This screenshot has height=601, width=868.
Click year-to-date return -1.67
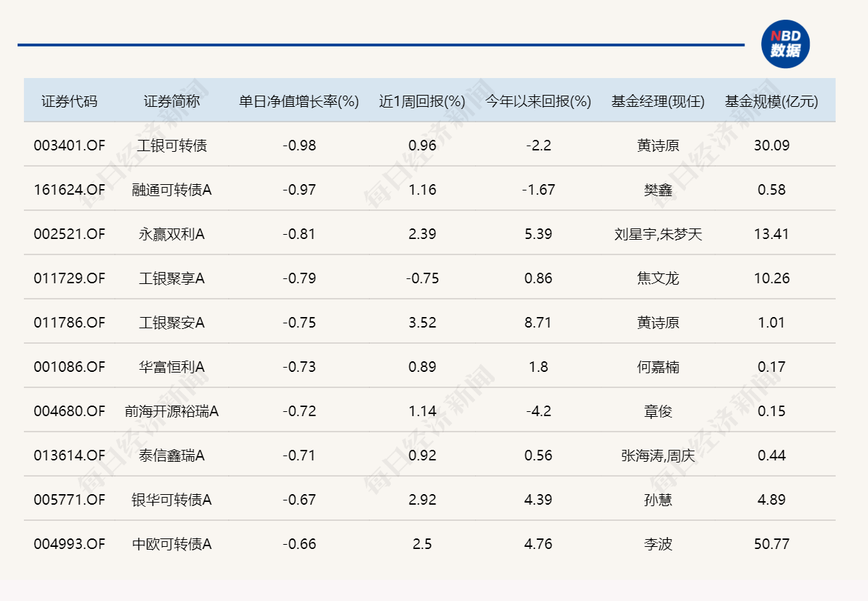(538, 190)
